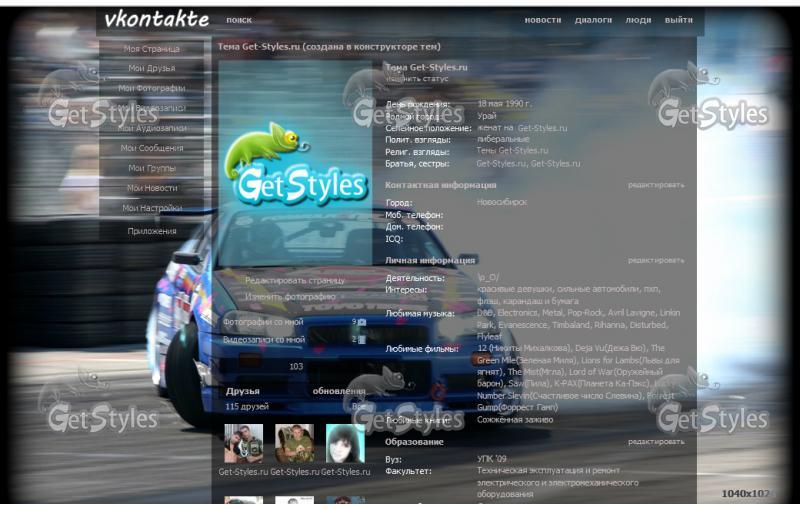The height and width of the screenshot is (509, 800).
Task: Click 'изменить статус' under the profile name
Action: pyautogui.click(x=417, y=78)
